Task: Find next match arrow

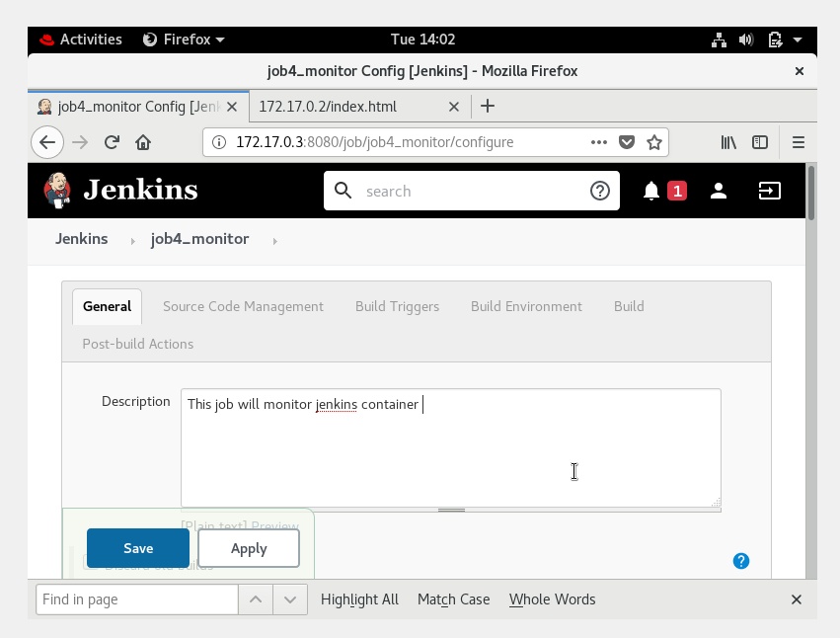Action: click(290, 599)
